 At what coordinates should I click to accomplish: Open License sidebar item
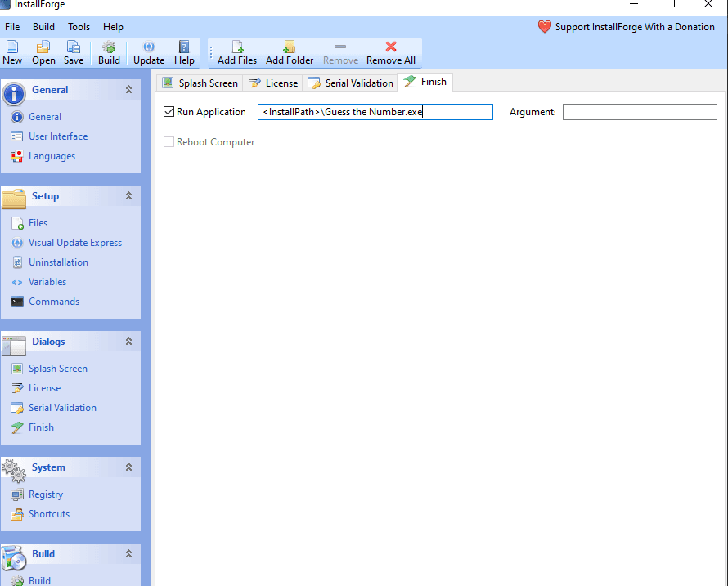tap(44, 388)
